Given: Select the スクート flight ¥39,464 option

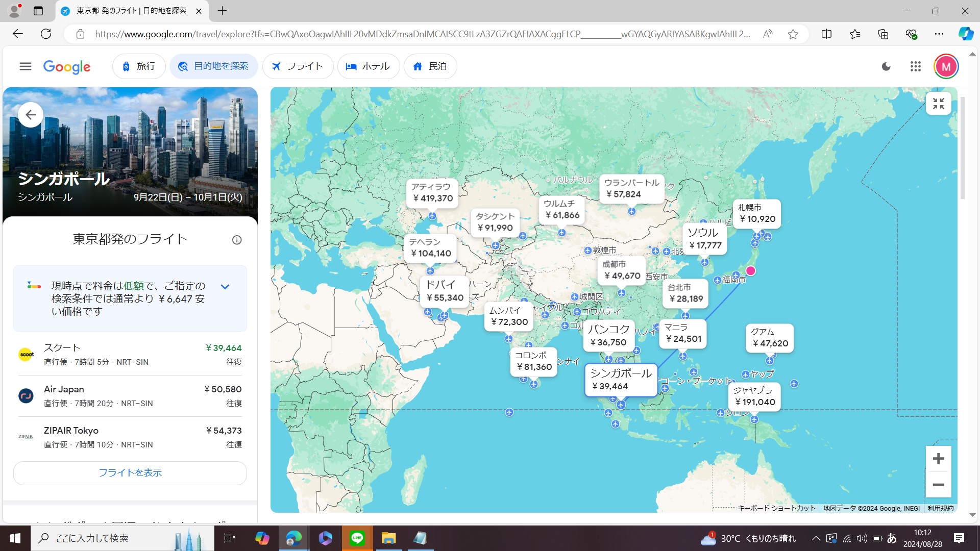Looking at the screenshot, I should (x=130, y=355).
